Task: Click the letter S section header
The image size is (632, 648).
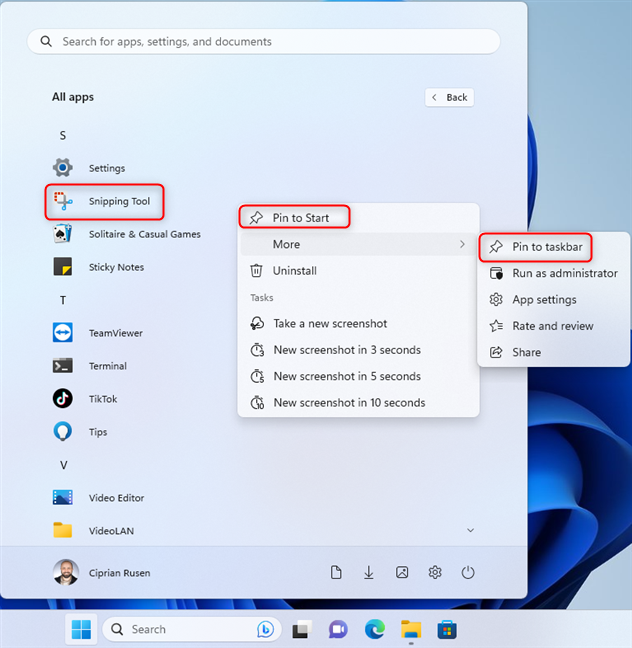Action: click(x=63, y=135)
